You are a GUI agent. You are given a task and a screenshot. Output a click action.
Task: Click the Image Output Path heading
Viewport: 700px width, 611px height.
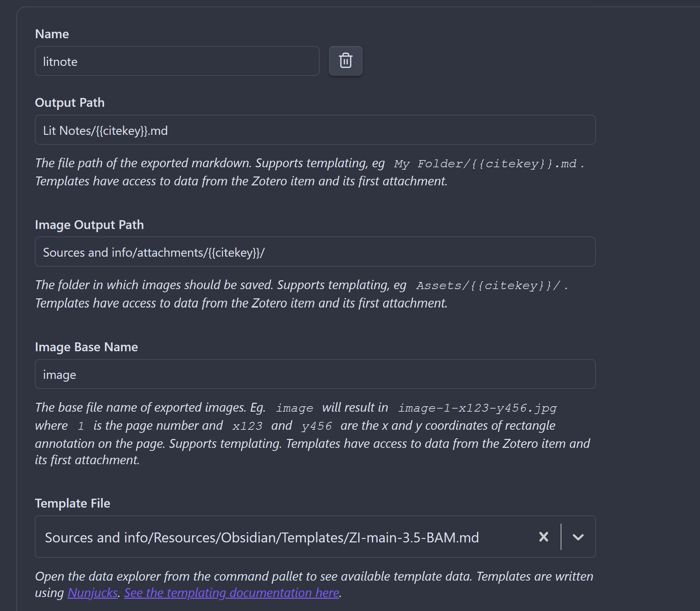(x=89, y=225)
